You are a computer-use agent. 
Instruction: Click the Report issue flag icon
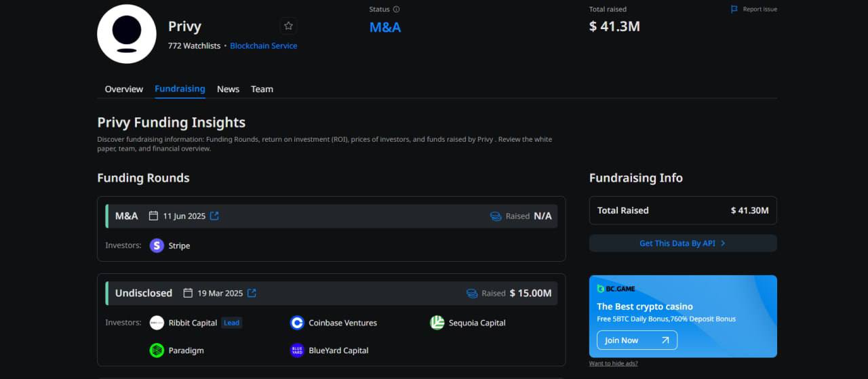[x=734, y=9]
